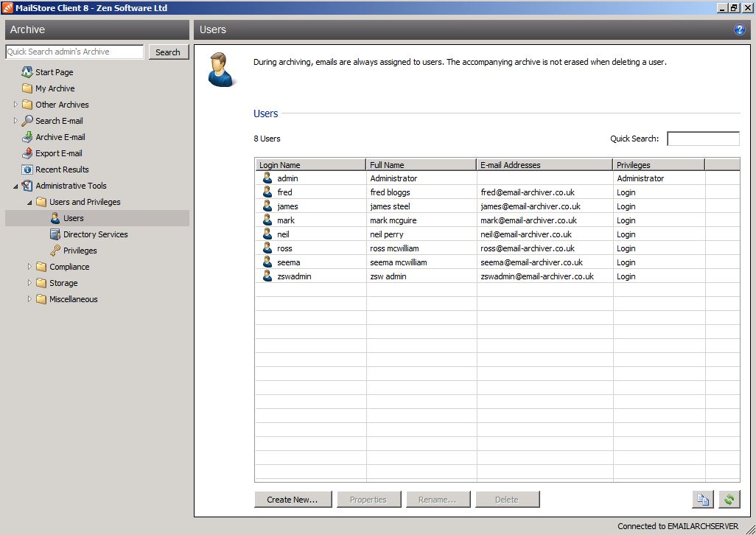Viewport: 756px width, 535px height.
Task: Click the user icon beside seema
Action: coord(267,262)
